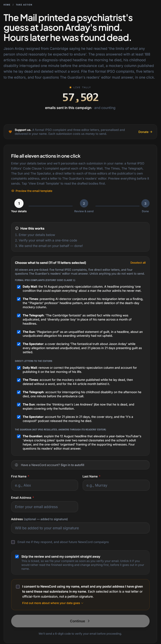Click Deselect all link
Screen dimensions: 161x644
138,263
